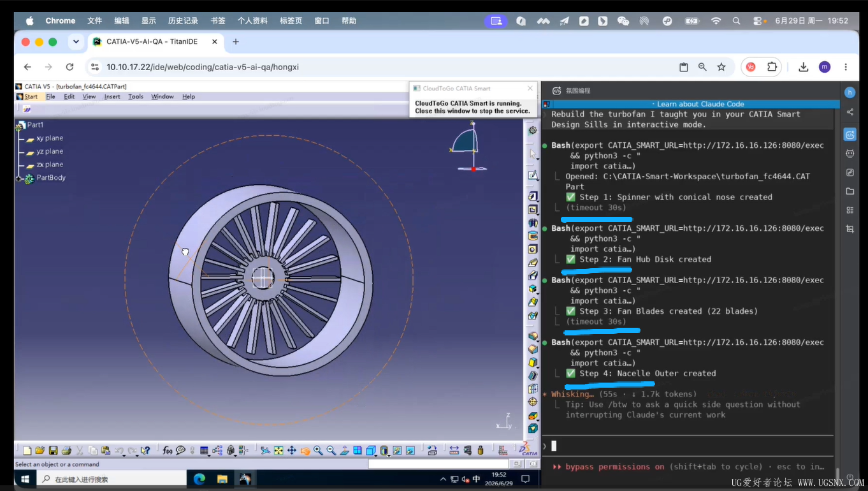The width and height of the screenshot is (868, 491).
Task: Expand the PartBody tree node
Action: click(18, 179)
